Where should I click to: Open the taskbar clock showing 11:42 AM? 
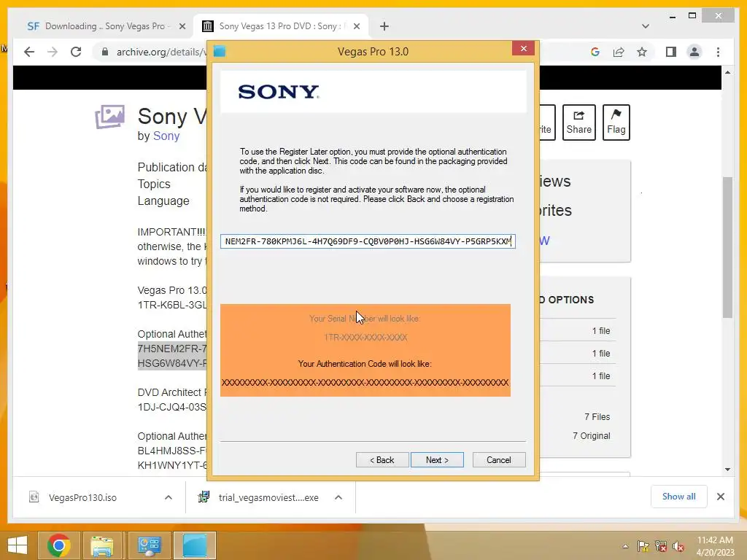coord(715,546)
